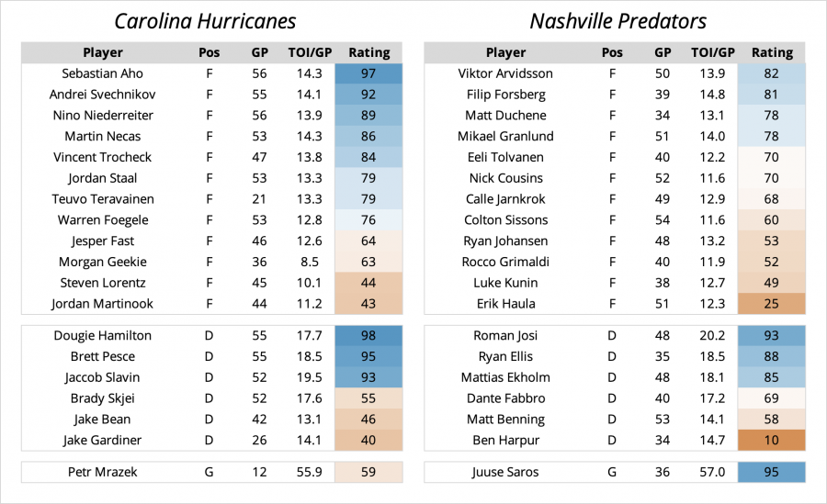Click Viktor Arvidsson's player name
827x504 pixels.
506,73
